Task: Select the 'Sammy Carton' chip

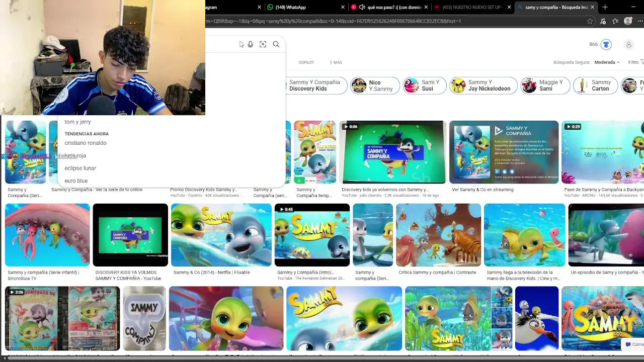Action: [595, 85]
